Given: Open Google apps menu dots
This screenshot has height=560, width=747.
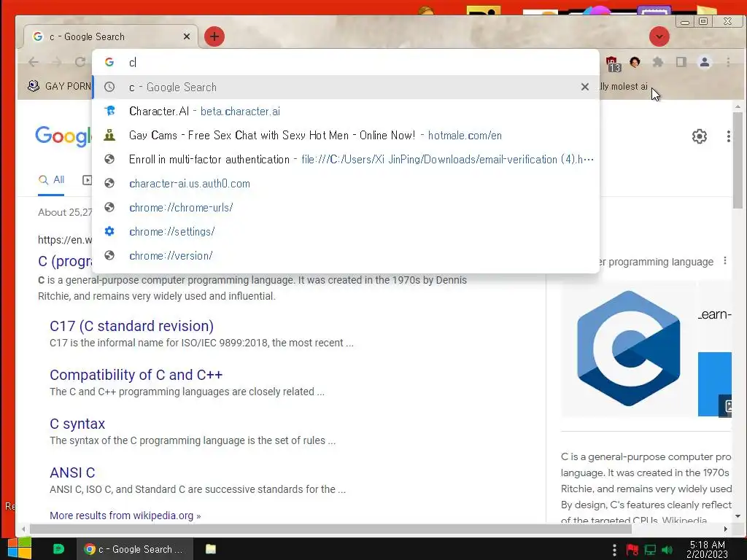Looking at the screenshot, I should [729, 136].
